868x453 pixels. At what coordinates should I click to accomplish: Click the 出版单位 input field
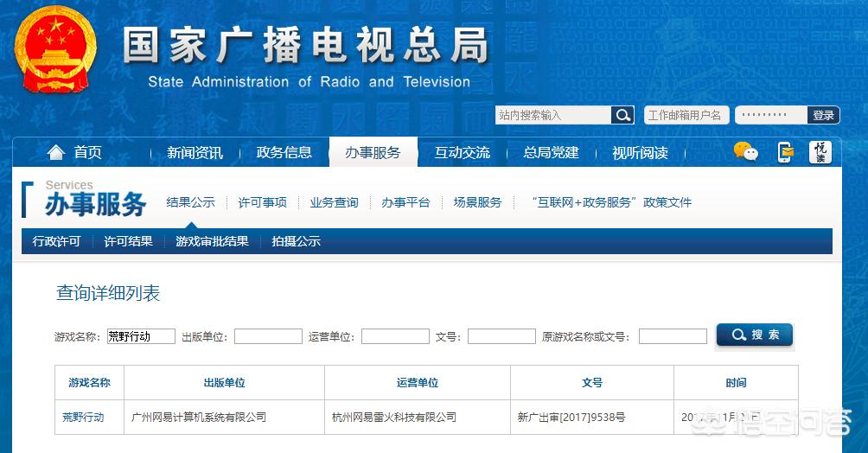click(268, 336)
